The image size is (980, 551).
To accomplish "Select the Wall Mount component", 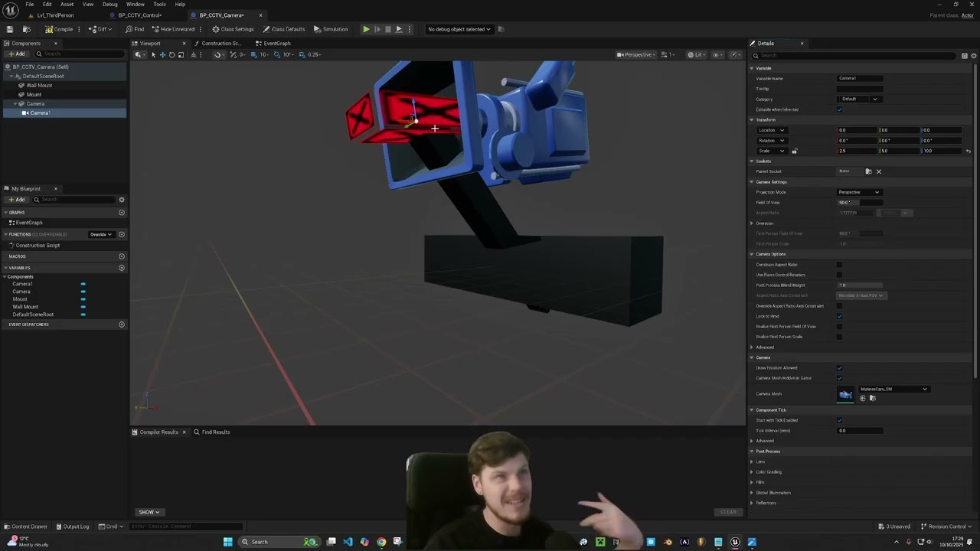I will [39, 85].
